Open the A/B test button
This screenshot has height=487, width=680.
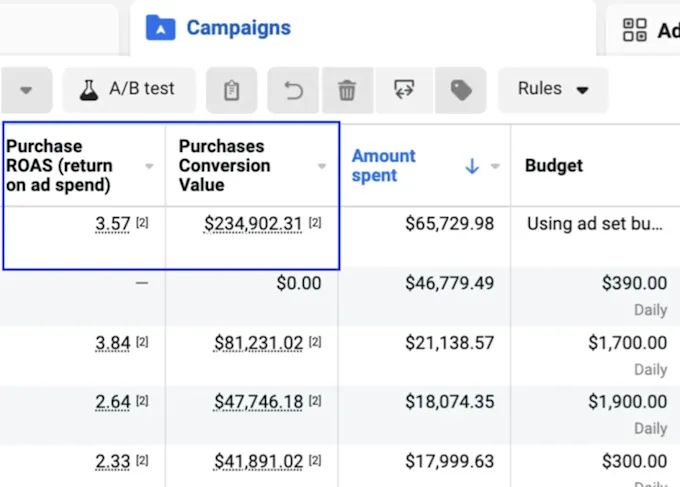(x=127, y=89)
